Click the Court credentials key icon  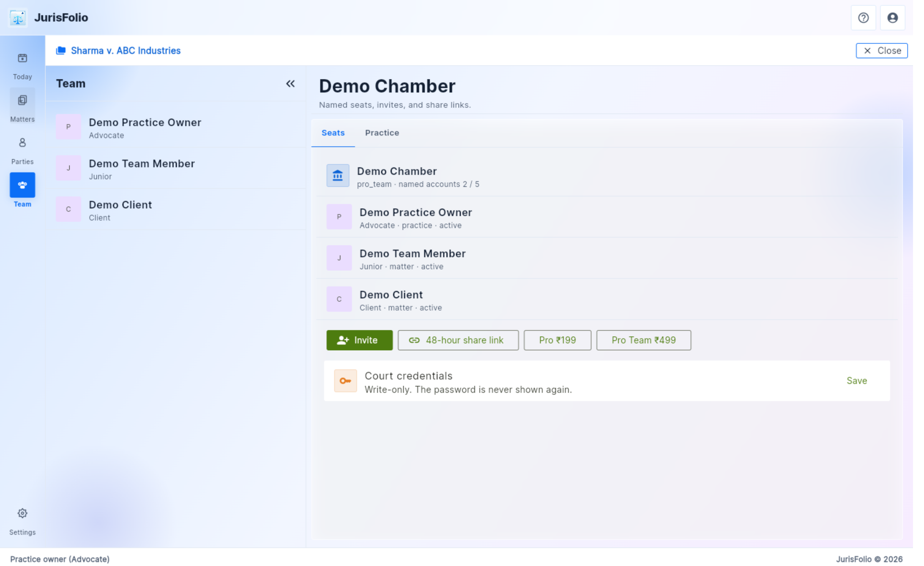pos(345,381)
